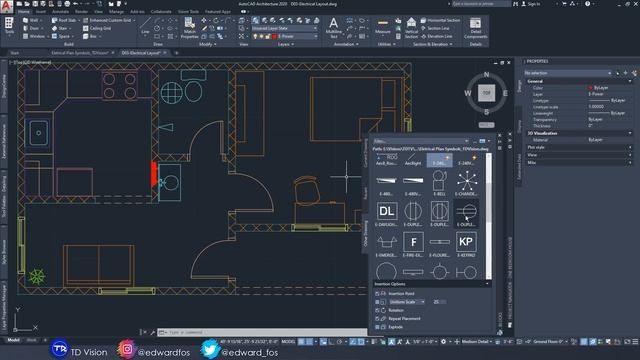Select the DL block in palette
The width and height of the screenshot is (640, 360).
[386, 213]
